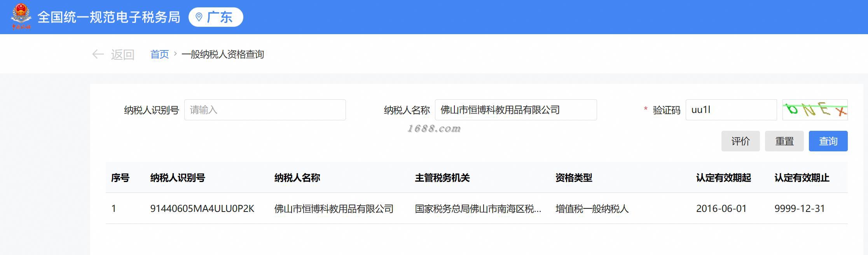Click the end date 9999-12-31
The height and width of the screenshot is (255, 868).
[x=800, y=209]
